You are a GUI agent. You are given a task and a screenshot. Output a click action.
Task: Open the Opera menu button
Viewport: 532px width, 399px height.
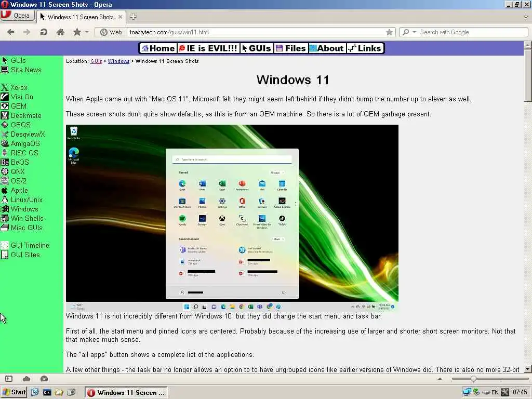17,16
